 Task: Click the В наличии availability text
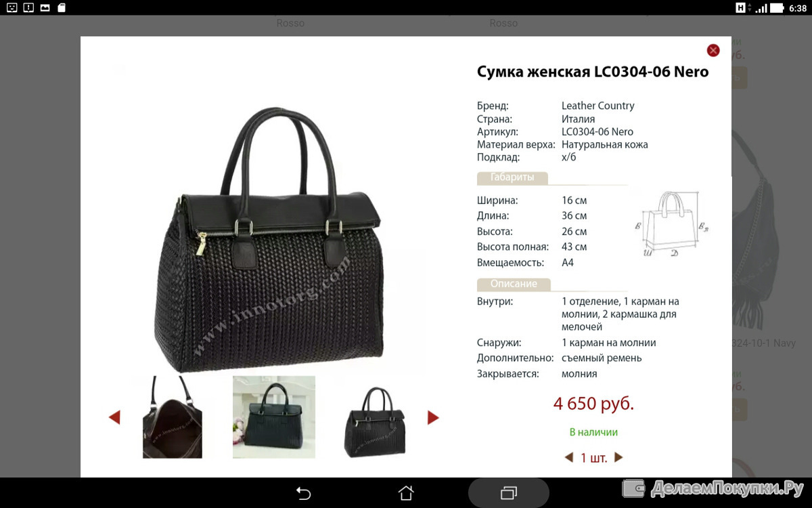point(593,432)
